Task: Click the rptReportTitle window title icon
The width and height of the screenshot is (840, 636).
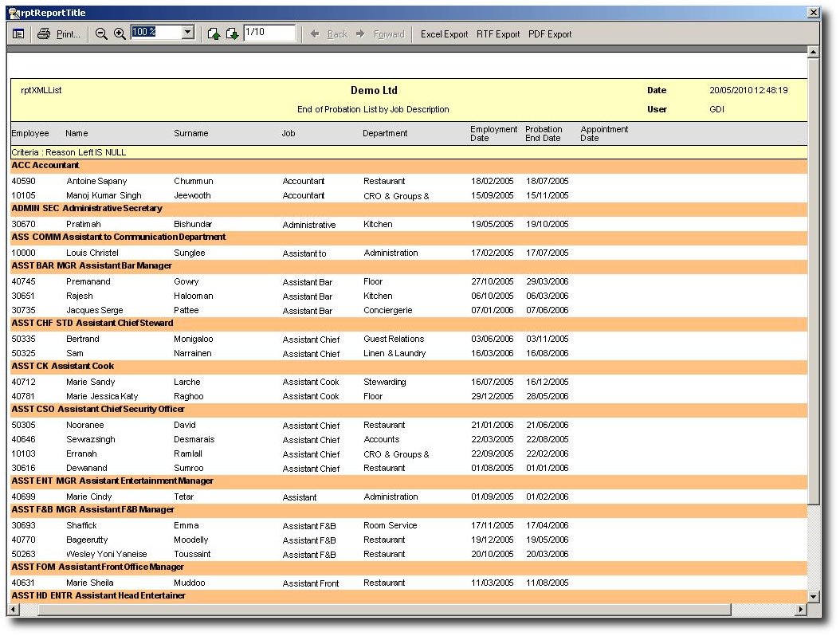Action: pyautogui.click(x=14, y=13)
